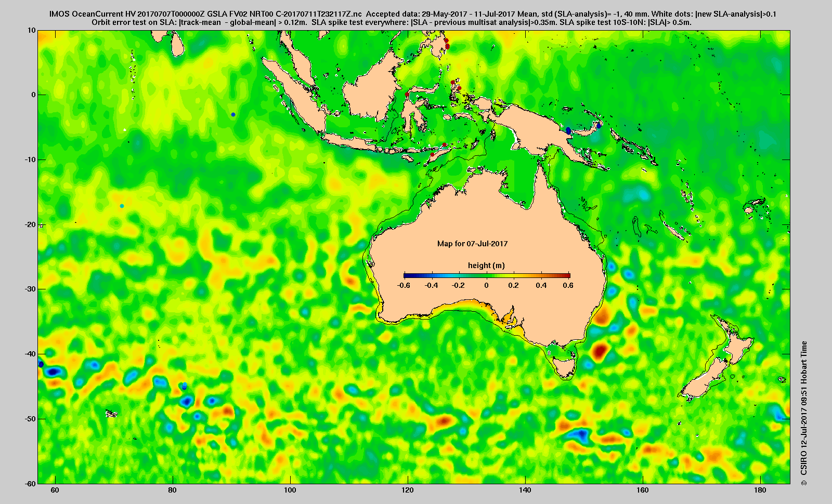832x504 pixels.
Task: Click the '-0.2' colorbar tick label
Action: (x=459, y=285)
